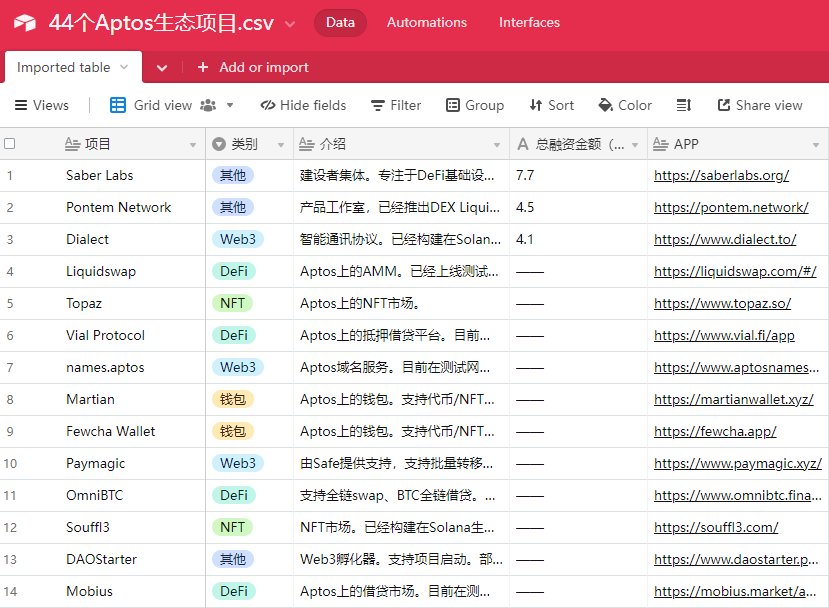Expand the tables list chevron beside Imported table
The image size is (829, 608).
(162, 68)
